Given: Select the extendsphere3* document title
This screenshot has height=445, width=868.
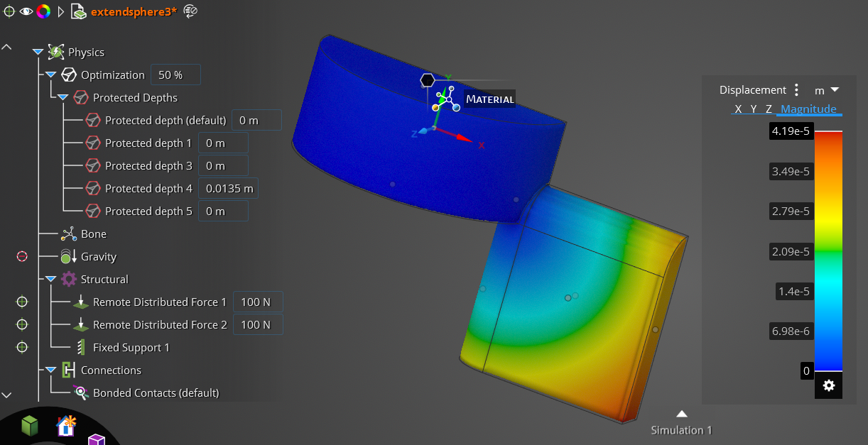Looking at the screenshot, I should [134, 11].
